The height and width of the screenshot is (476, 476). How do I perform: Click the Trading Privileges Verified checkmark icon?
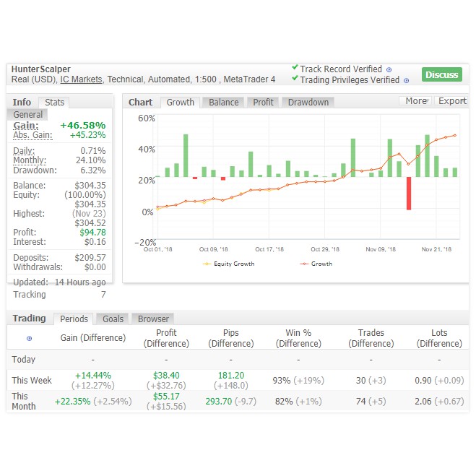[295, 79]
